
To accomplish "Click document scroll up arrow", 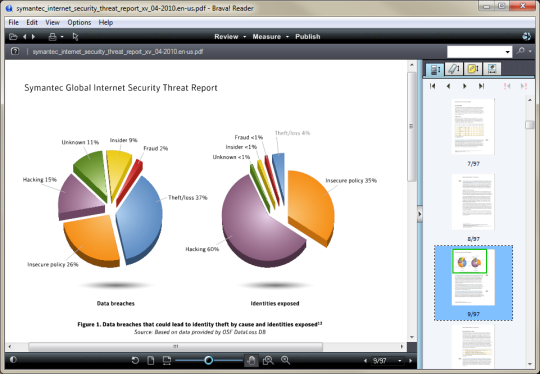I will (x=412, y=64).
